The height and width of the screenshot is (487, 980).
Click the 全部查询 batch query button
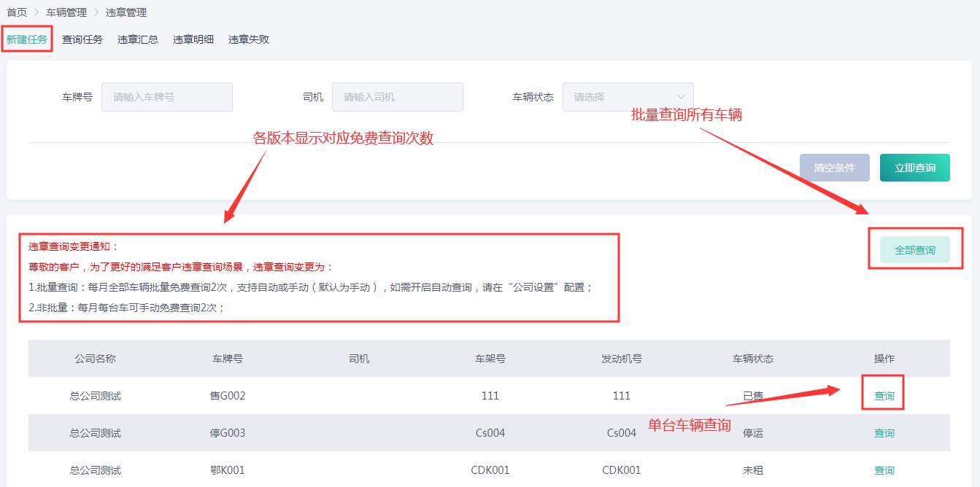click(915, 250)
